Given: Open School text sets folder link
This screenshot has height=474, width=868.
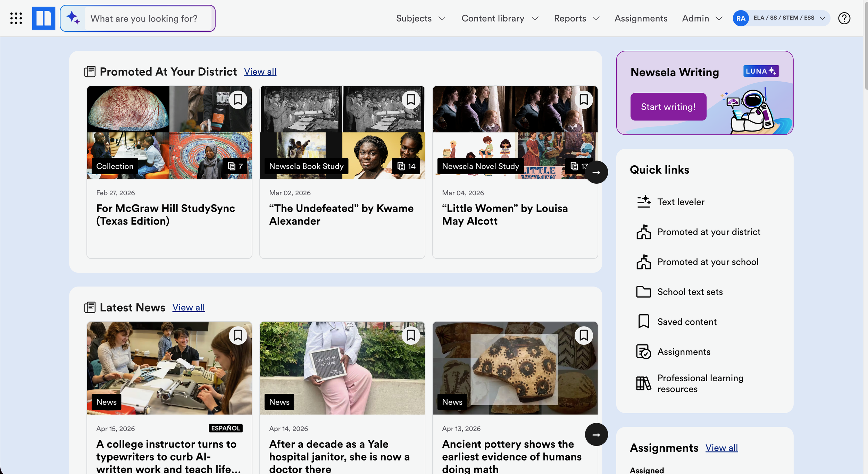Looking at the screenshot, I should pyautogui.click(x=690, y=292).
